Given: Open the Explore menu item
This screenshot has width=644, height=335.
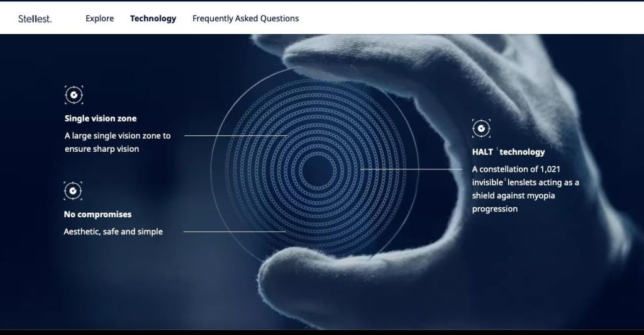Looking at the screenshot, I should 99,19.
